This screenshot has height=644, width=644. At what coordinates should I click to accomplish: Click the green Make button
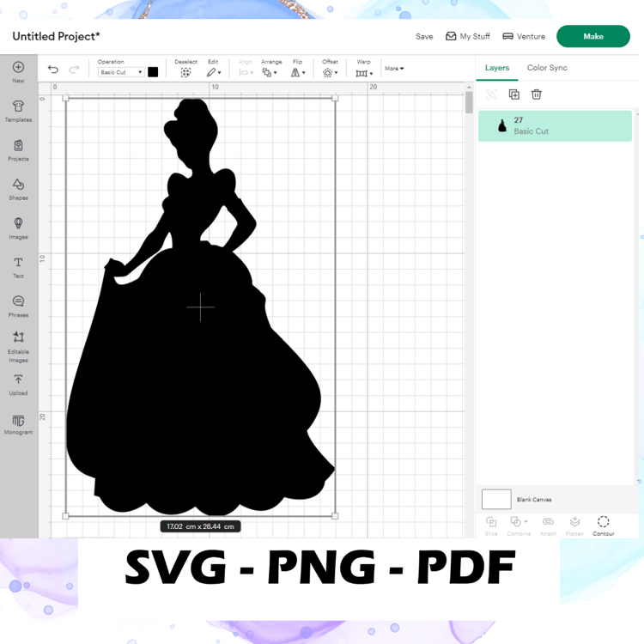tap(592, 36)
